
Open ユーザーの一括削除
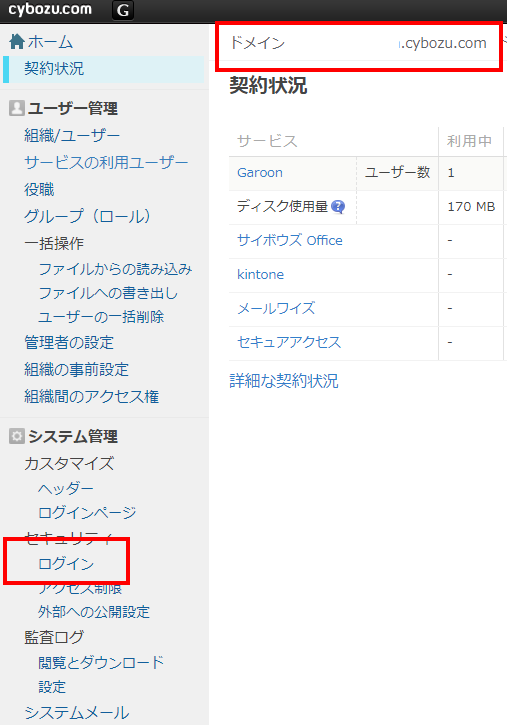(101, 317)
